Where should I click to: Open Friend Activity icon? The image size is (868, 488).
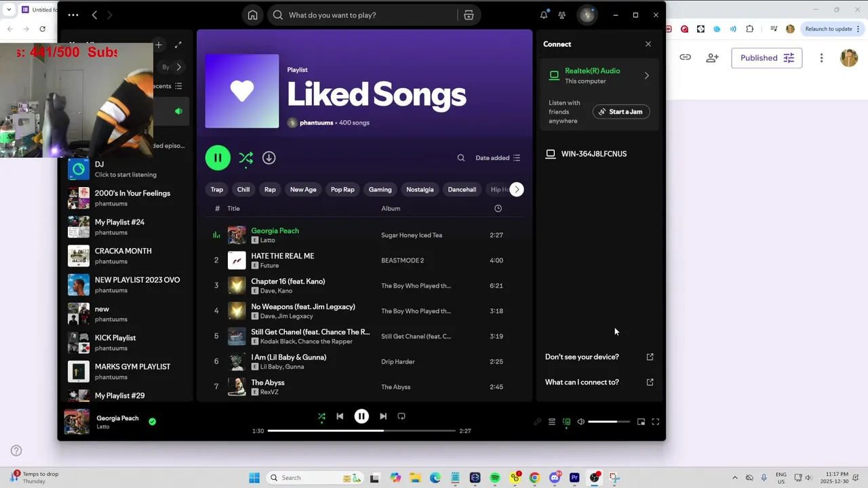(561, 15)
